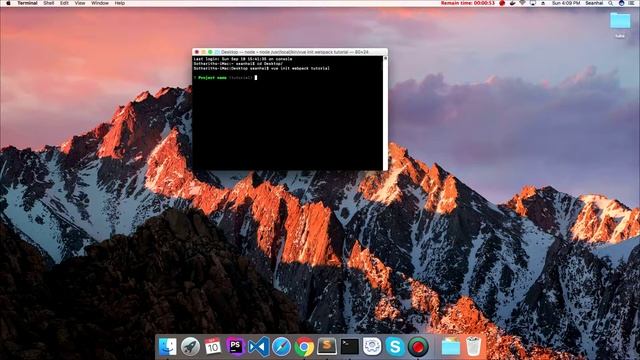Viewport: 640px width, 360px height.
Task: Open Finder from the Dock
Action: [168, 347]
